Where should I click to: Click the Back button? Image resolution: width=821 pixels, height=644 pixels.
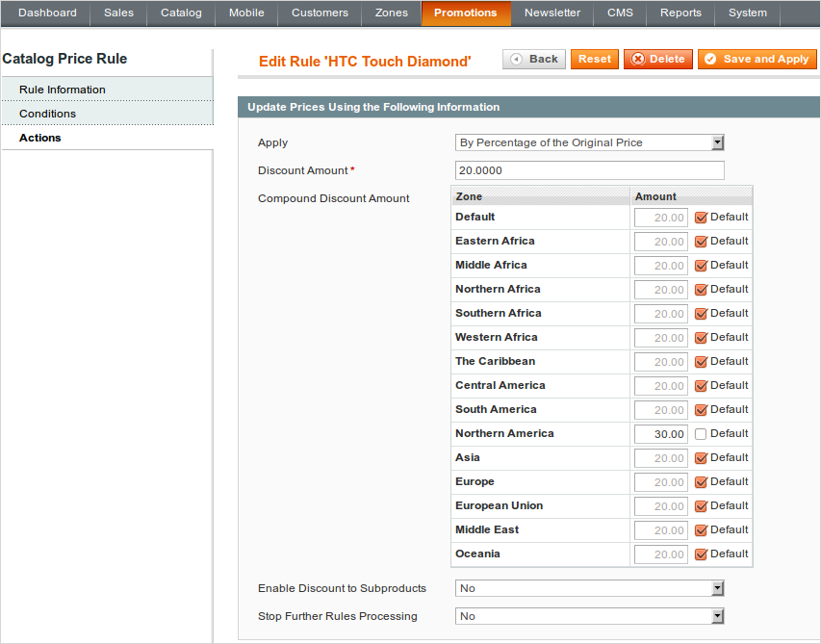click(x=533, y=59)
